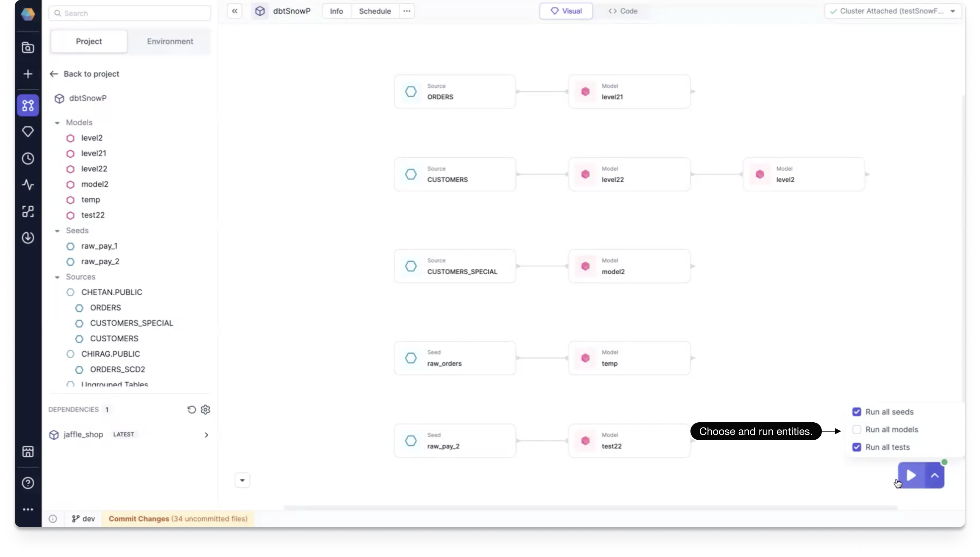The height and width of the screenshot is (557, 980).
Task: Toggle the Run all models checkbox
Action: pyautogui.click(x=857, y=429)
